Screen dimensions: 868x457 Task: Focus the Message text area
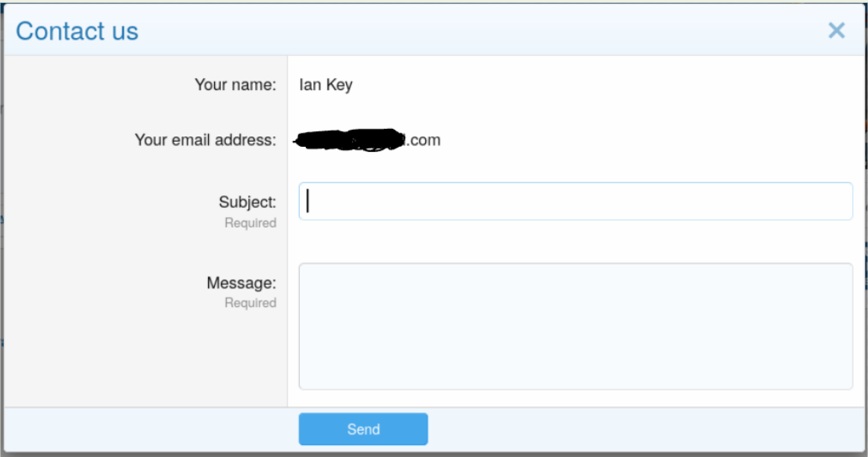click(575, 326)
